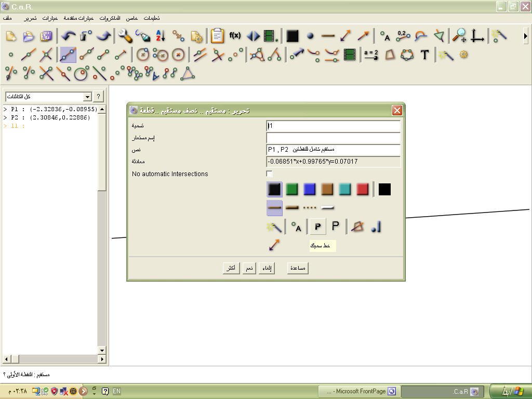Image resolution: width=532 pixels, height=399 pixels.
Task: Toggle the bold P label option
Action: tap(317, 227)
